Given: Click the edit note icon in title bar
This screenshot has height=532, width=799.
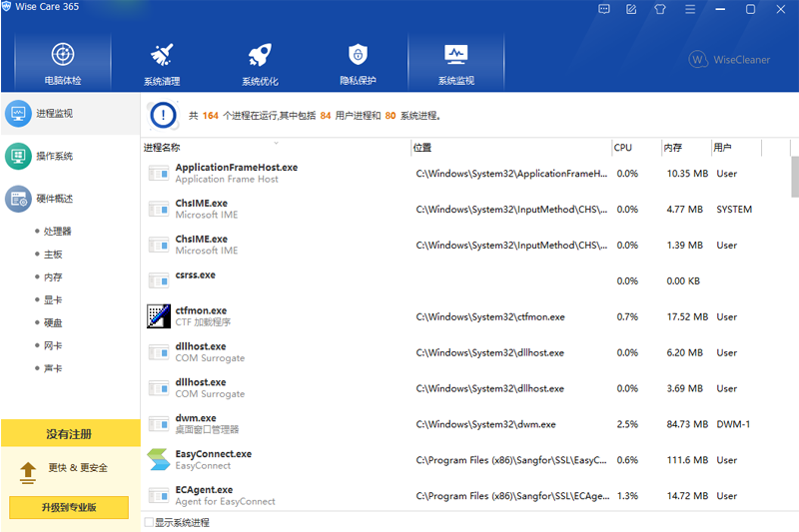Looking at the screenshot, I should pos(631,9).
